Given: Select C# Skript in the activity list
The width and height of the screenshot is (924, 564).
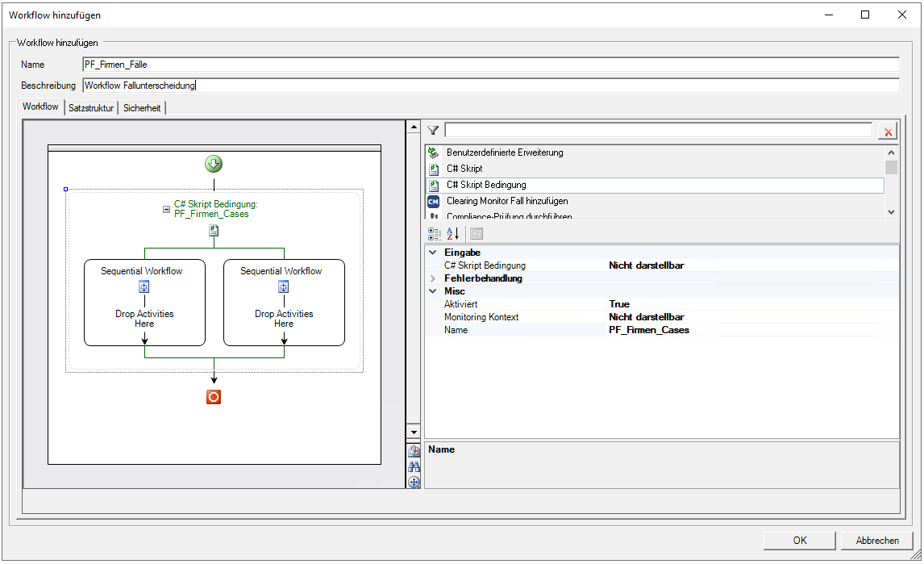Looking at the screenshot, I should [x=655, y=169].
